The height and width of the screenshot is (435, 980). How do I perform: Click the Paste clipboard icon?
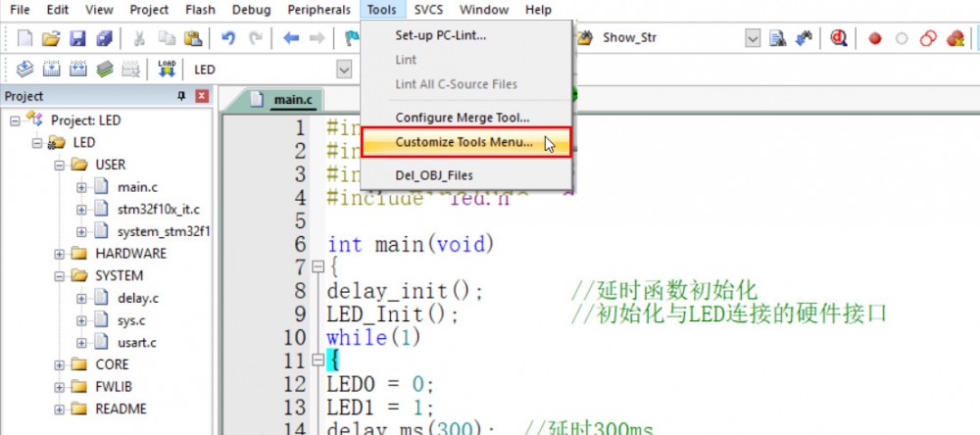pos(192,38)
